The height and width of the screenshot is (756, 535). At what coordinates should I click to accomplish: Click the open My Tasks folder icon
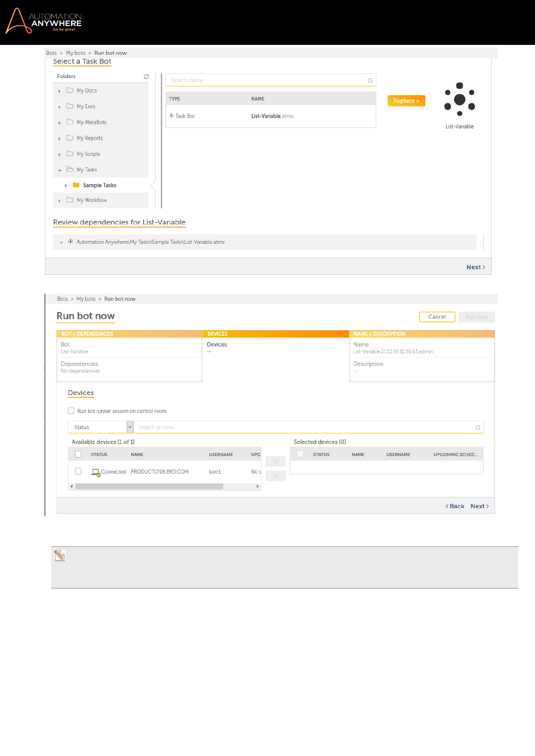[70, 169]
